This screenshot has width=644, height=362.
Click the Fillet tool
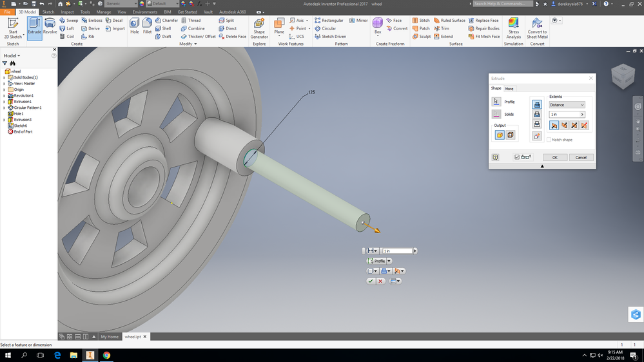pos(147,26)
